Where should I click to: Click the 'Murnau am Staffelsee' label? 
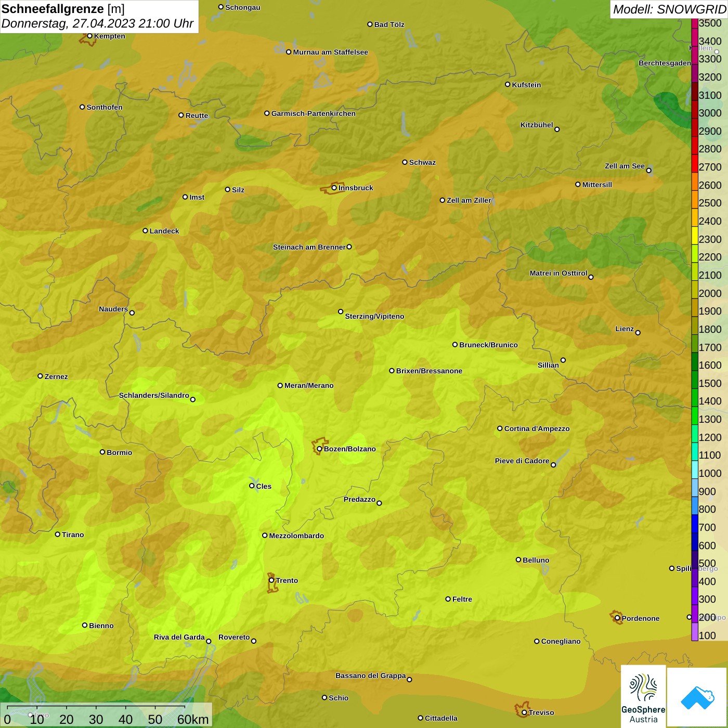click(330, 52)
